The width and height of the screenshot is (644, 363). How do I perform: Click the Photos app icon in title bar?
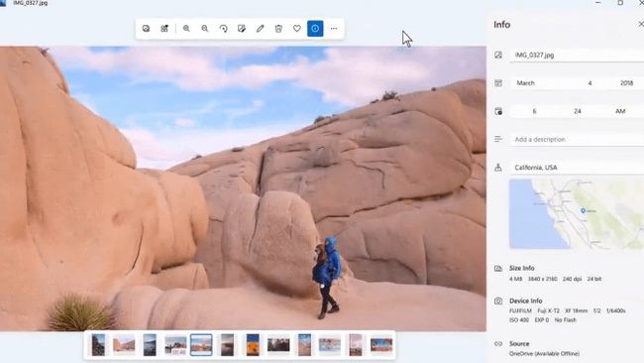(x=2, y=3)
